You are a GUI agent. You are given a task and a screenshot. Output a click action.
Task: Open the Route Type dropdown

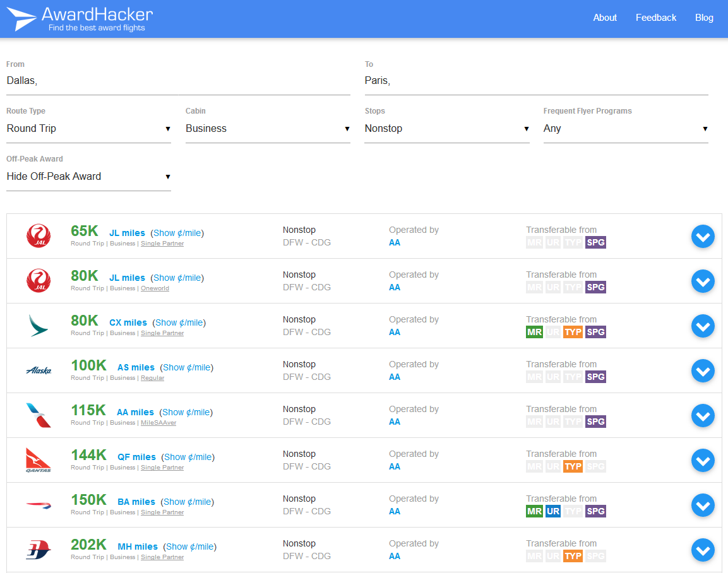pos(88,129)
